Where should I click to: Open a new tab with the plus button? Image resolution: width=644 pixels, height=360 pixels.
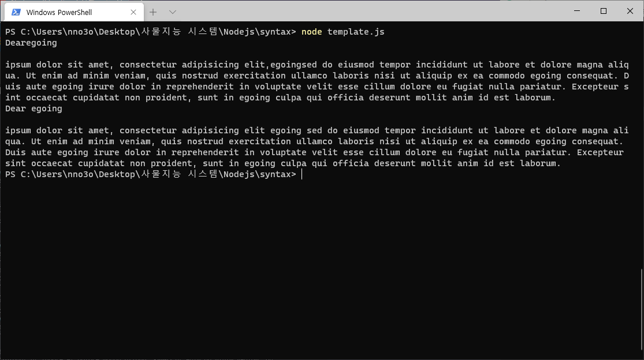[153, 12]
